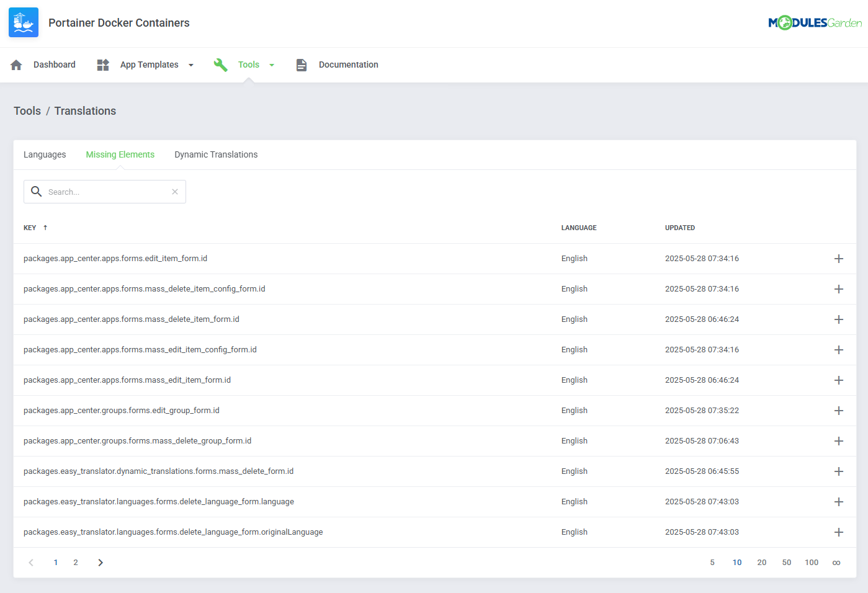
Task: Switch to the Languages tab
Action: pyautogui.click(x=44, y=154)
